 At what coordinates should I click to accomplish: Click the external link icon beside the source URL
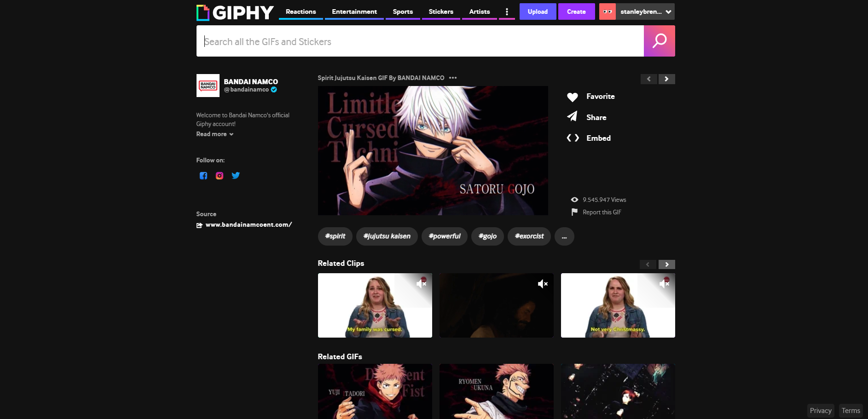[x=199, y=225]
